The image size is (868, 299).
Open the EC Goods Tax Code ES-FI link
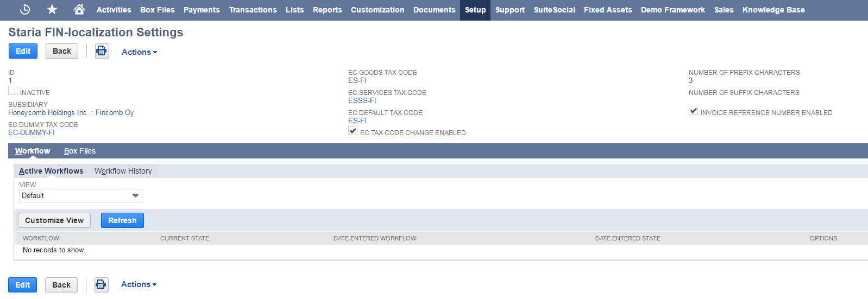tap(357, 81)
